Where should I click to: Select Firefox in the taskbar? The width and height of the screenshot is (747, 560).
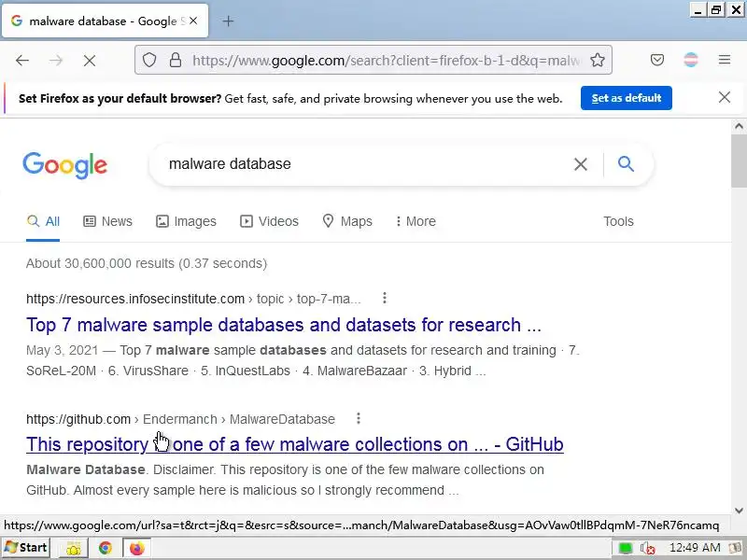tap(136, 548)
